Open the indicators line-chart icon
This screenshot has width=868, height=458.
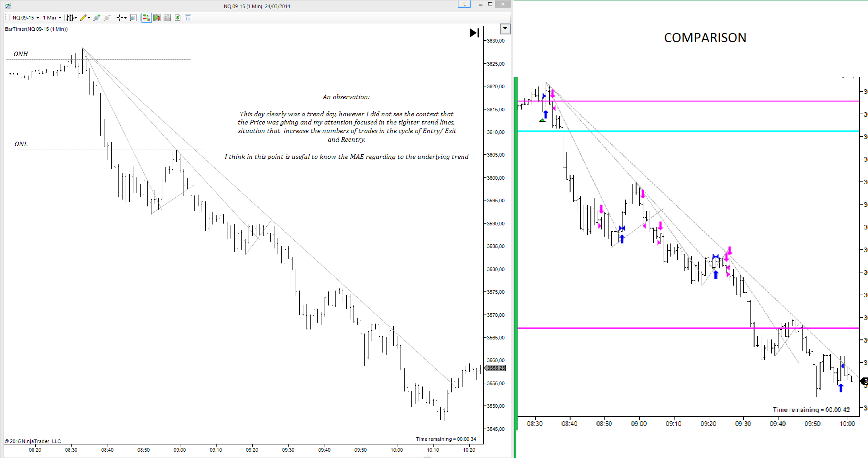click(x=167, y=18)
